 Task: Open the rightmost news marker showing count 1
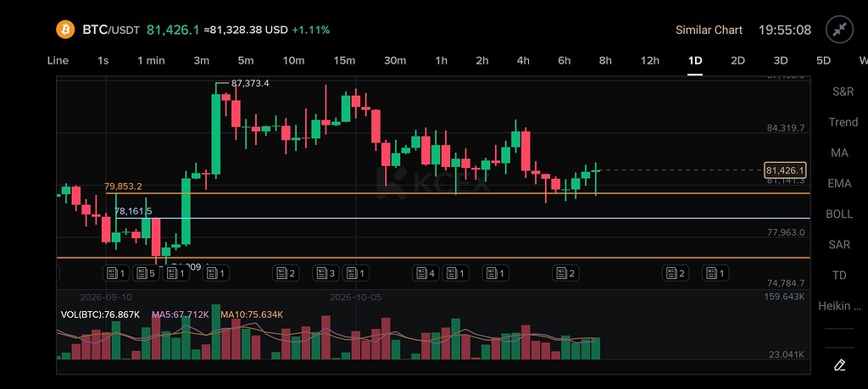coord(715,273)
